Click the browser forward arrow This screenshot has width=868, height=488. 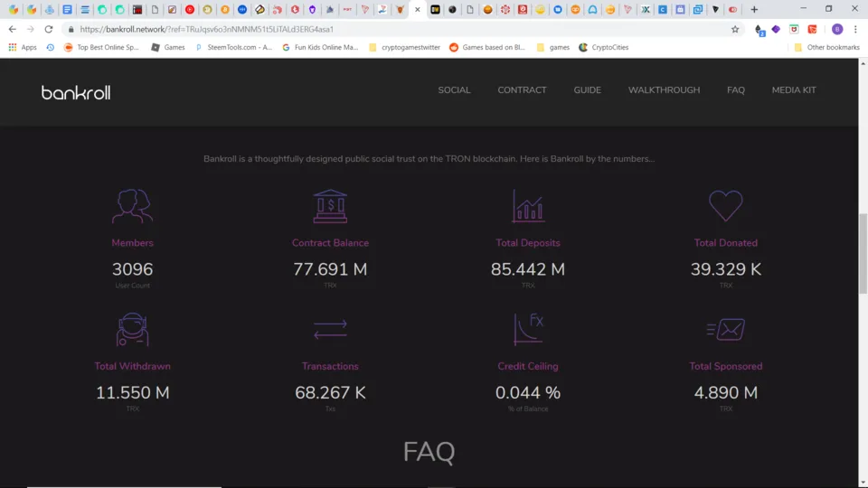point(31,29)
